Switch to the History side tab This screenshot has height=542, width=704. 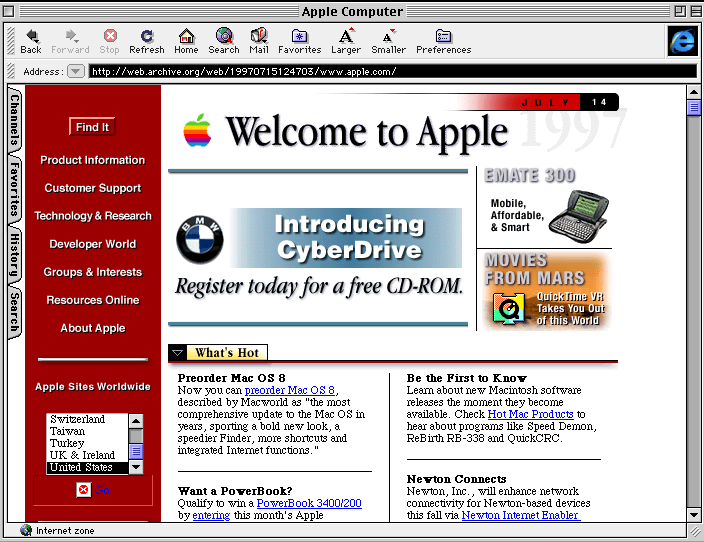pos(14,255)
